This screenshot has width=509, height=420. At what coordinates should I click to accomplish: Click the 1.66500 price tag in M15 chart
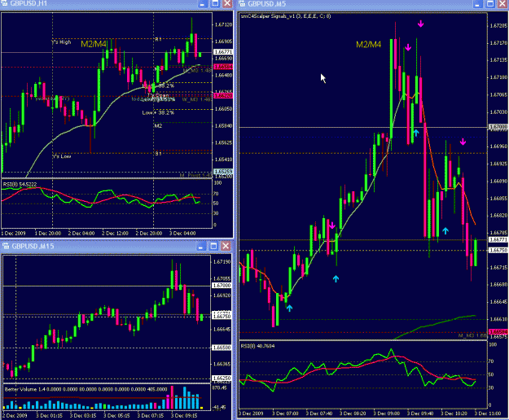click(221, 348)
